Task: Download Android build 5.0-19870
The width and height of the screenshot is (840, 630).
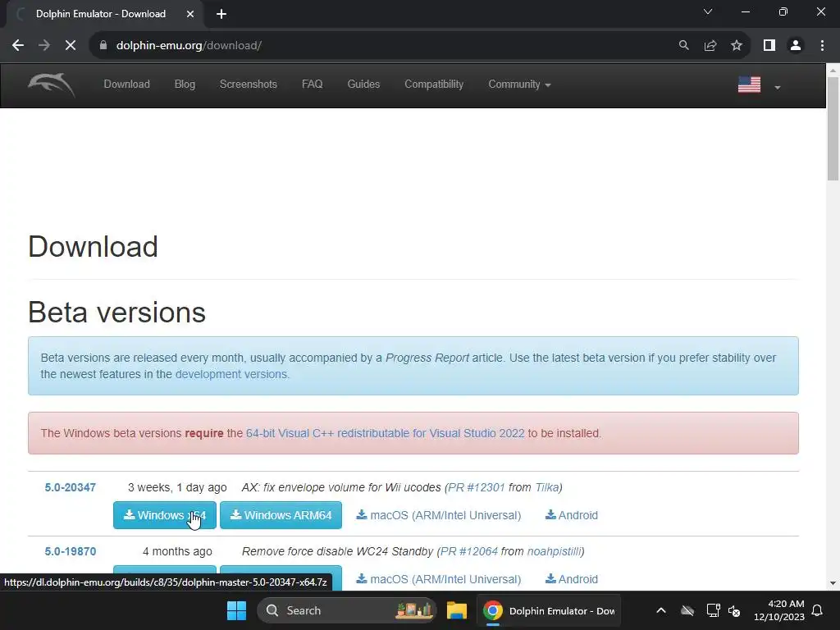Action: [x=572, y=579]
